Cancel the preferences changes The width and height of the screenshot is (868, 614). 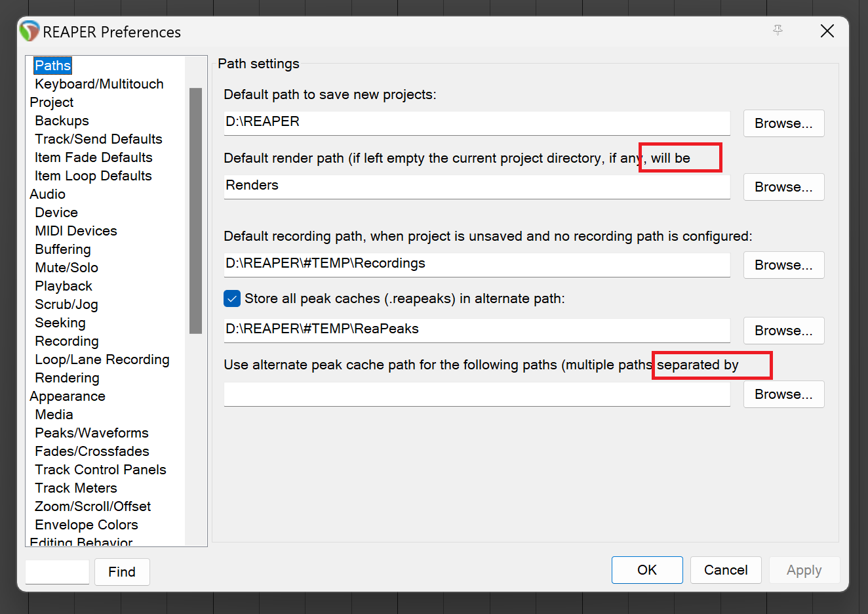pos(726,570)
